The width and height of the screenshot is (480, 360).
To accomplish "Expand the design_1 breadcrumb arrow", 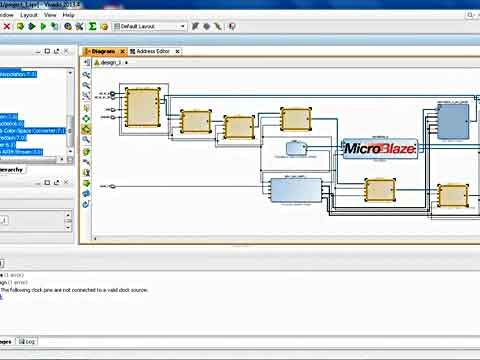I will pyautogui.click(x=126, y=63).
